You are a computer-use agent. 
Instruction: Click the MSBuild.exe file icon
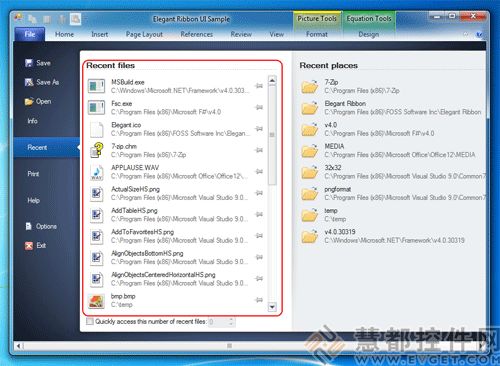click(x=96, y=86)
